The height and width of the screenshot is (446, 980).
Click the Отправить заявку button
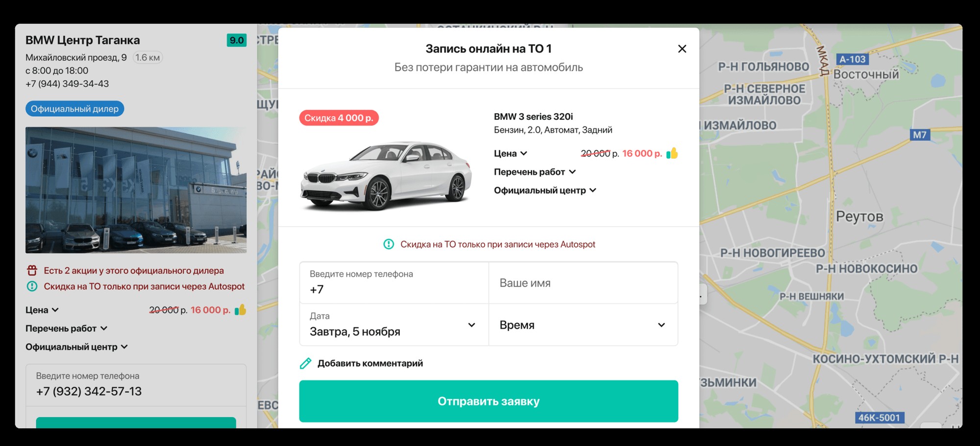[489, 401]
